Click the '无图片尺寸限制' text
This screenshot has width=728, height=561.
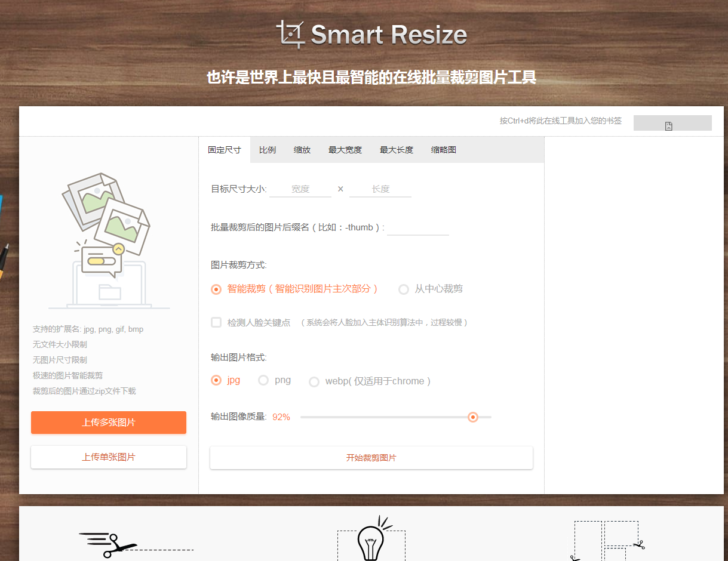(x=60, y=360)
